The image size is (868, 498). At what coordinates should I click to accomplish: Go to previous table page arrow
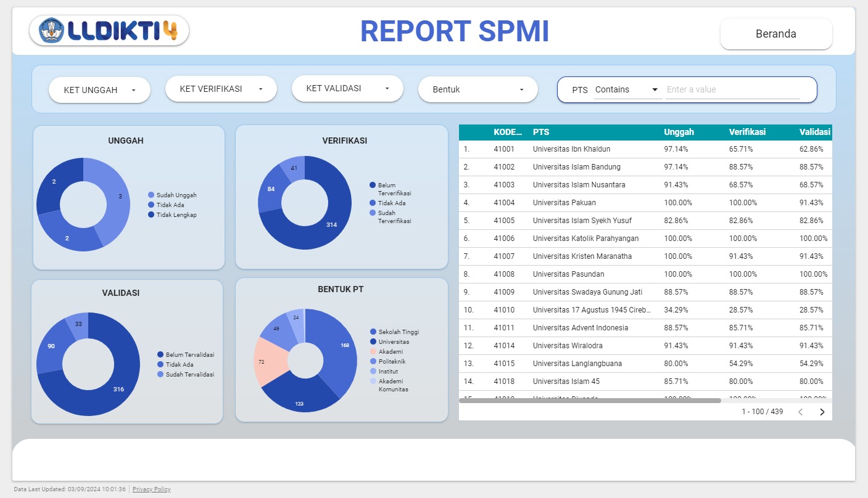(x=800, y=412)
